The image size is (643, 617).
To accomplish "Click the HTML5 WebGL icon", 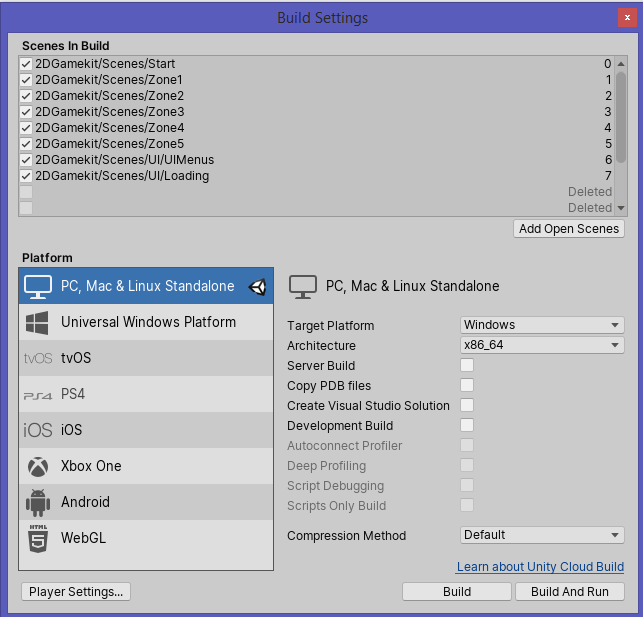I will [x=38, y=539].
